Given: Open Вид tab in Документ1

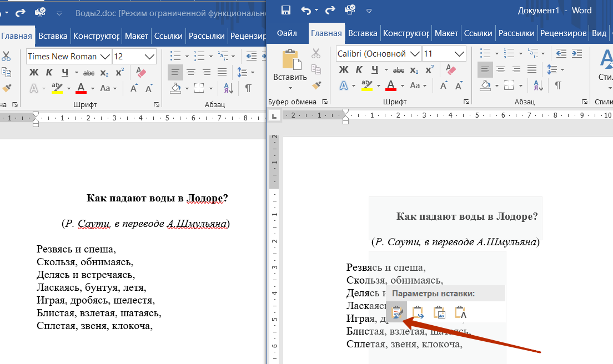Looking at the screenshot, I should pos(599,33).
